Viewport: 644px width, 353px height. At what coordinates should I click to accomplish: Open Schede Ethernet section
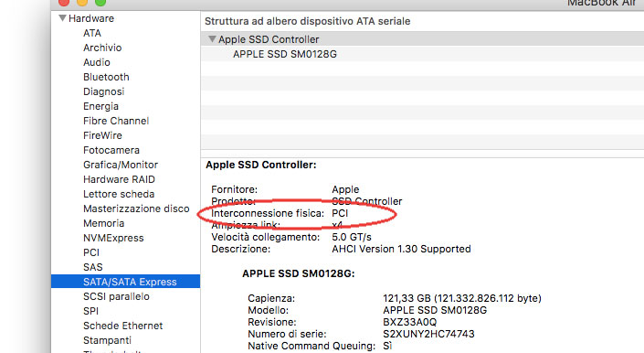122,326
